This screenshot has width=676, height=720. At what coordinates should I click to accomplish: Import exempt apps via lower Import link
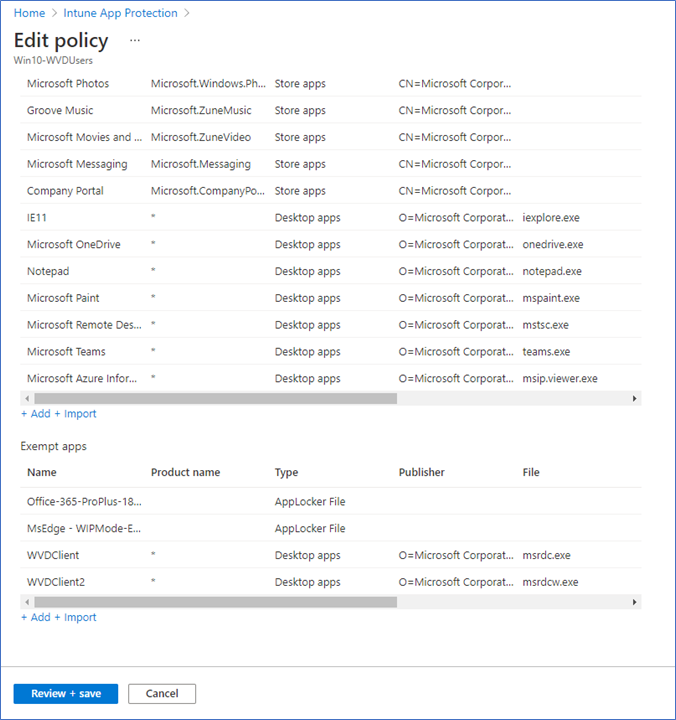(x=75, y=617)
